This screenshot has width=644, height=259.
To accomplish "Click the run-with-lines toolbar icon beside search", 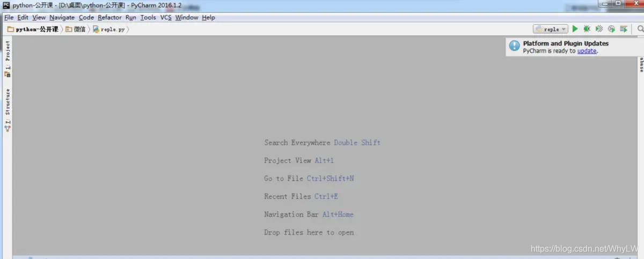I will (624, 29).
